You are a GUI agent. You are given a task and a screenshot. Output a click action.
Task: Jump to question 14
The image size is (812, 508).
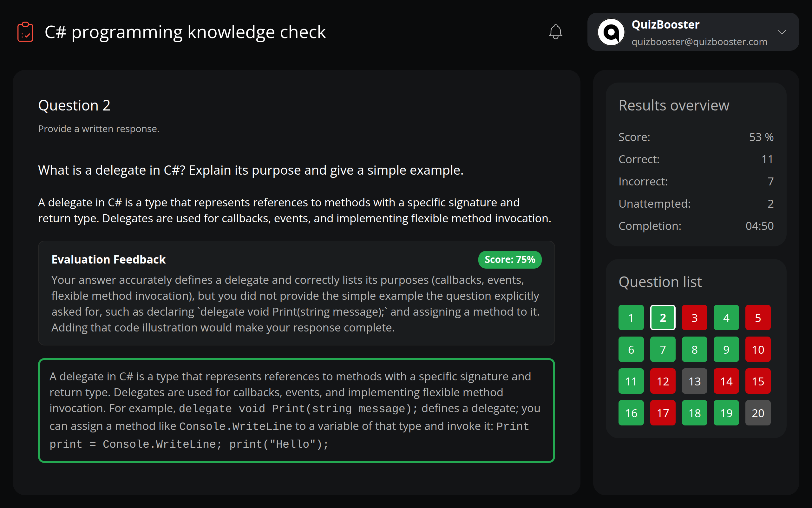(726, 381)
